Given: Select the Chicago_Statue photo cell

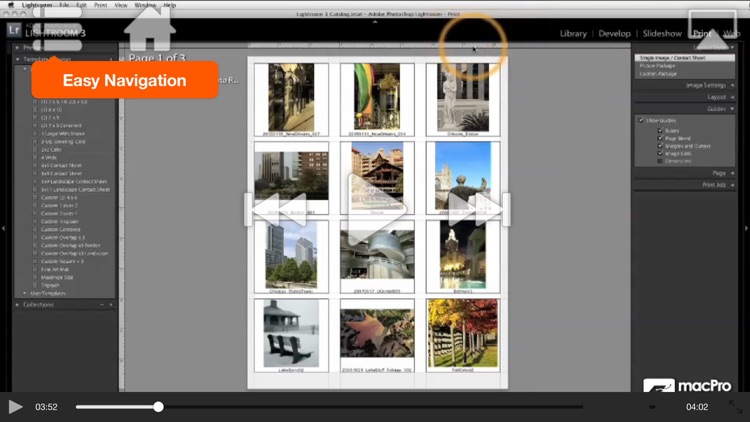Looking at the screenshot, I should pos(463,100).
